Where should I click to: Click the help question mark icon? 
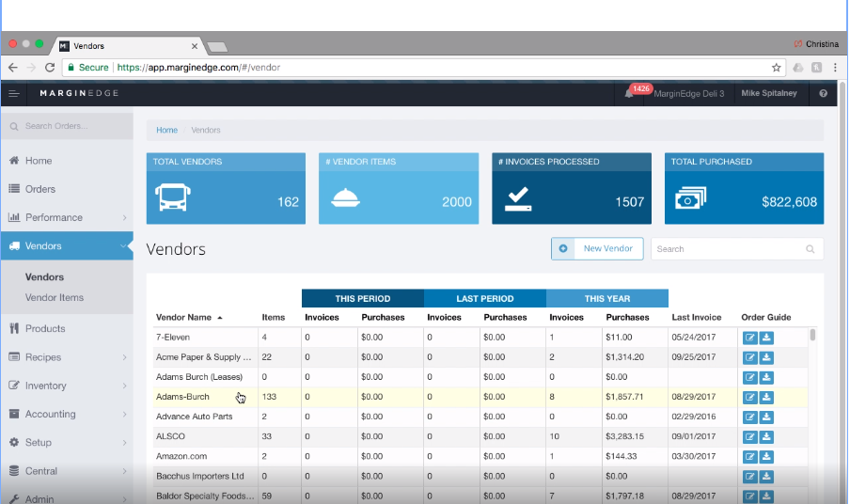823,93
